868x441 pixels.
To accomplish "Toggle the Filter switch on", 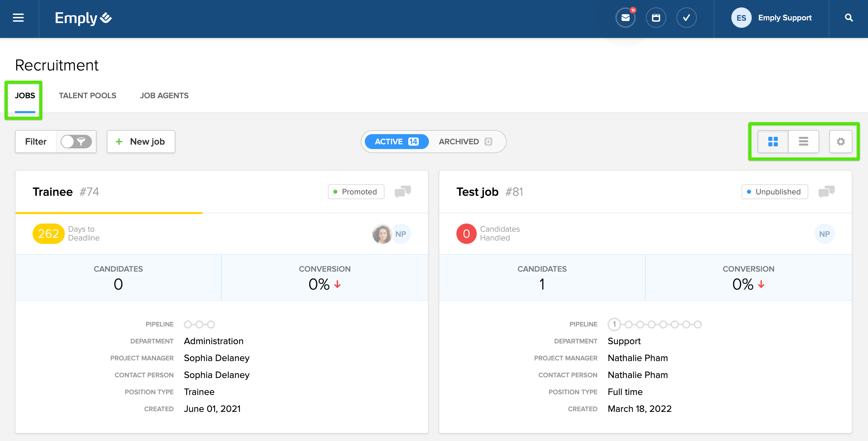I will click(x=76, y=142).
